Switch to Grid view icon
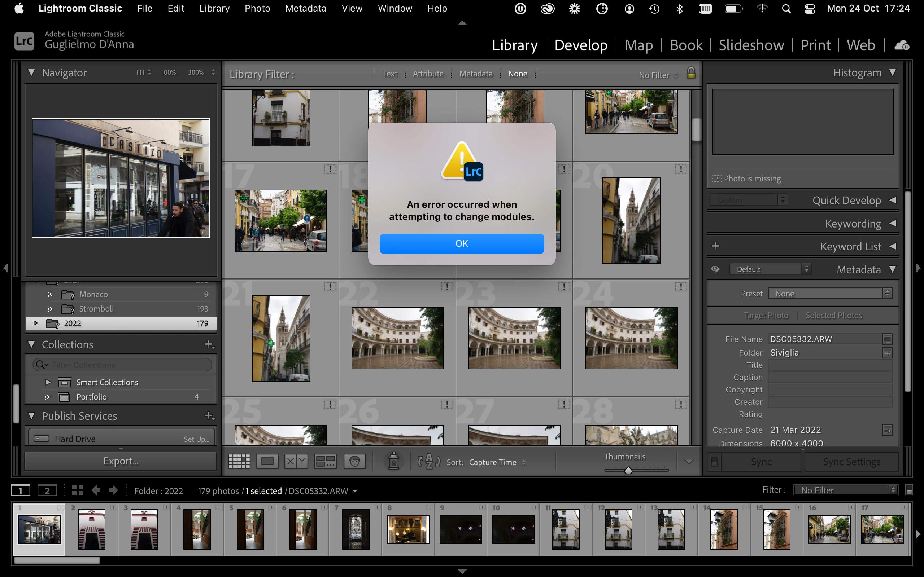Viewport: 924px width, 577px height. tap(239, 461)
